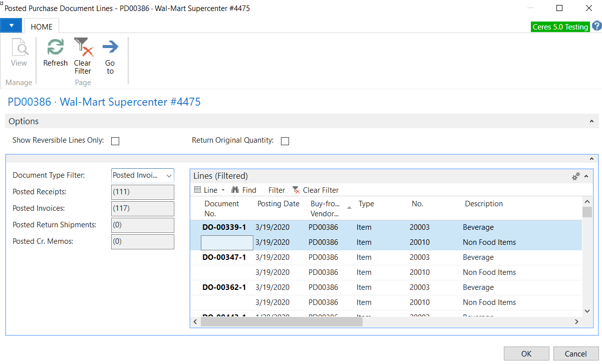602x364 pixels.
Task: Open the help question mark icon
Action: click(x=596, y=26)
